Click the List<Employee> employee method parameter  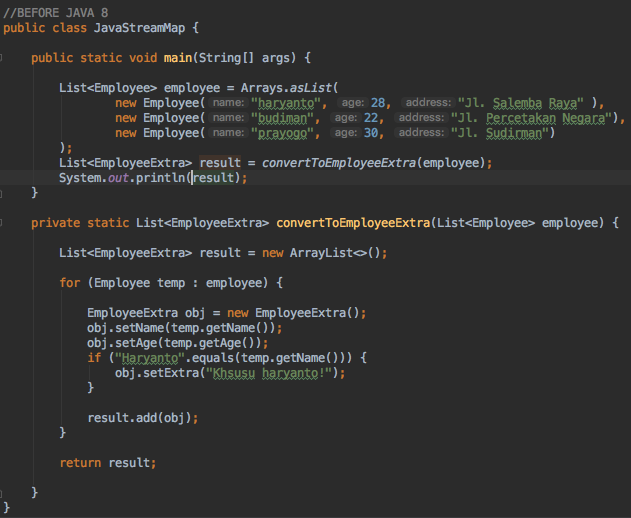coord(520,223)
